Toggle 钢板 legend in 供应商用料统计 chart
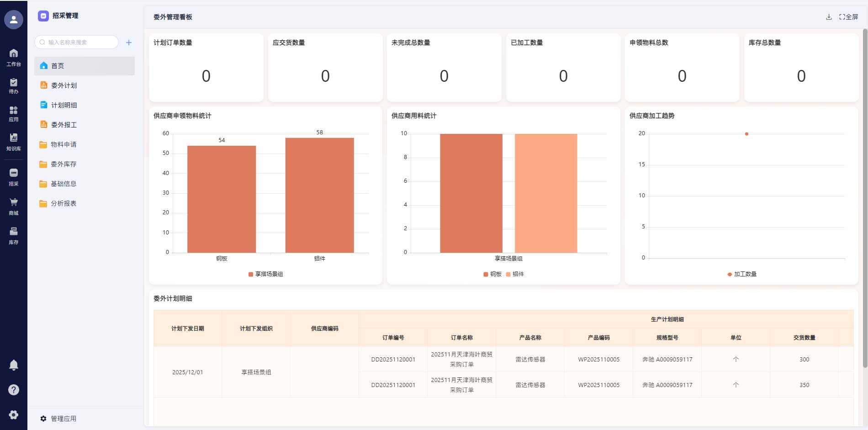868x430 pixels. [x=492, y=274]
